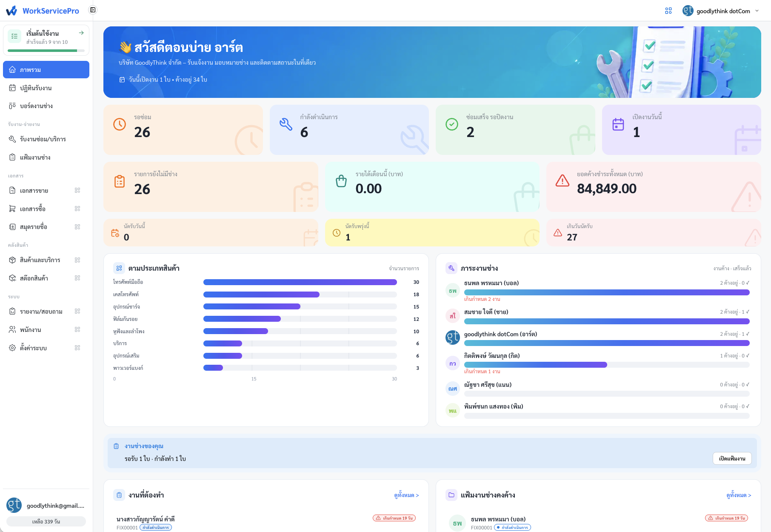Open task นางสาวกัญญารัตน์ คำดี FIX00001

point(266,523)
